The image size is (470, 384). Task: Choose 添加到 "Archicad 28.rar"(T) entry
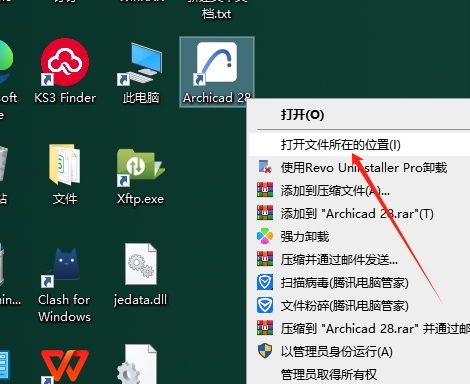359,213
